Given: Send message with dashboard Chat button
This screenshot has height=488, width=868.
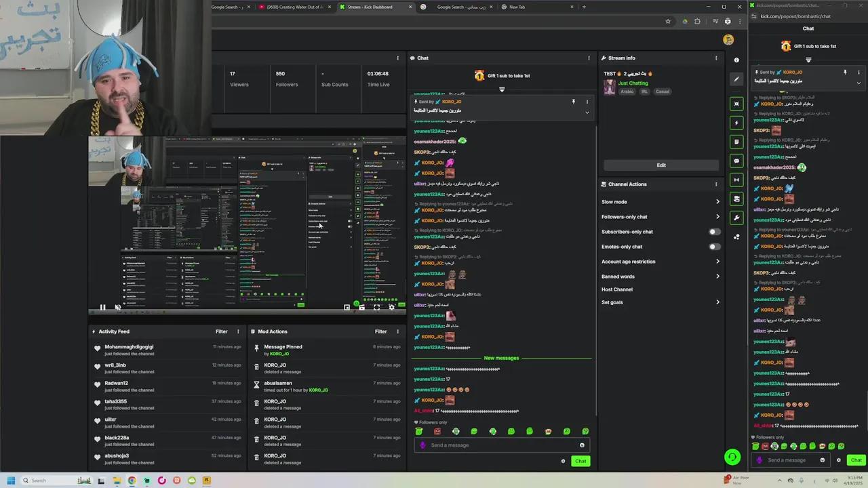Looking at the screenshot, I should [x=580, y=461].
